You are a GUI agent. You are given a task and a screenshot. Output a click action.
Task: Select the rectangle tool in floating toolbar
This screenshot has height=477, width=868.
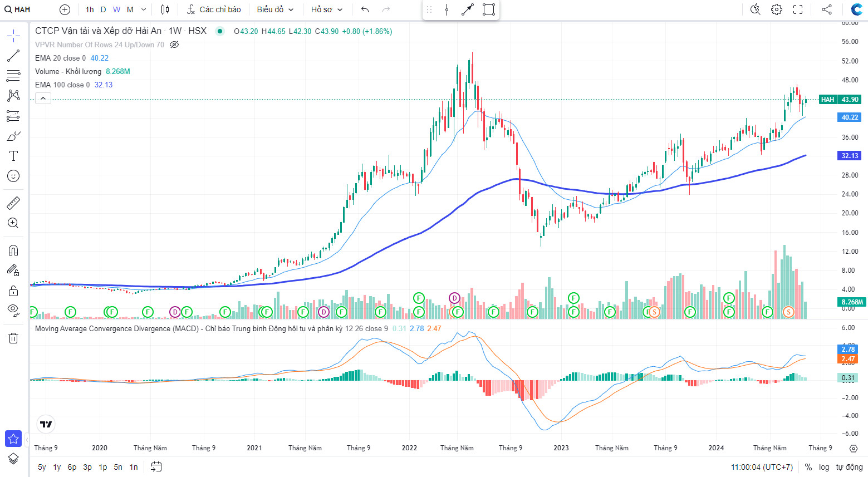tap(489, 9)
